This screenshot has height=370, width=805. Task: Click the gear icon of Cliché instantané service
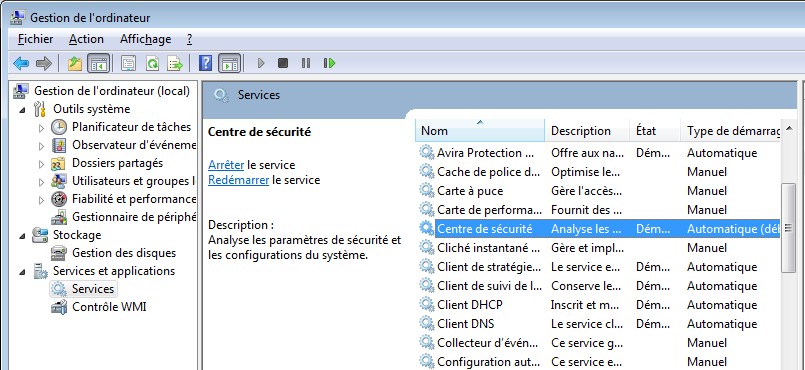pyautogui.click(x=427, y=247)
